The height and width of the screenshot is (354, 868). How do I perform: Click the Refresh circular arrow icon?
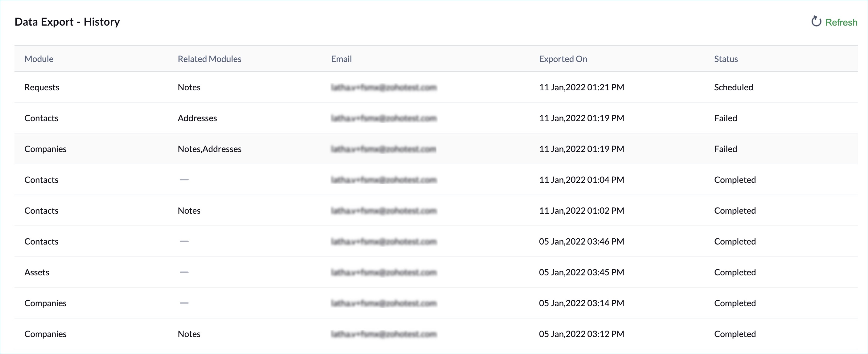pos(816,22)
